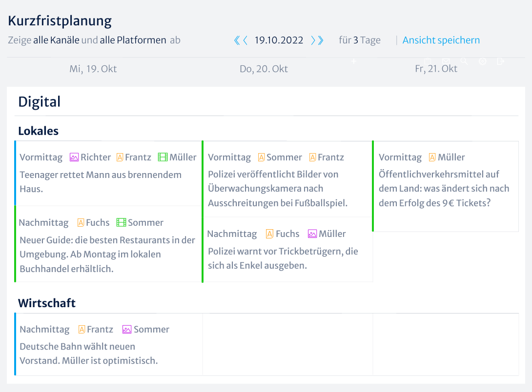The height and width of the screenshot is (392, 532).
Task: Click the image icon next to Richter
Action: [x=74, y=157]
